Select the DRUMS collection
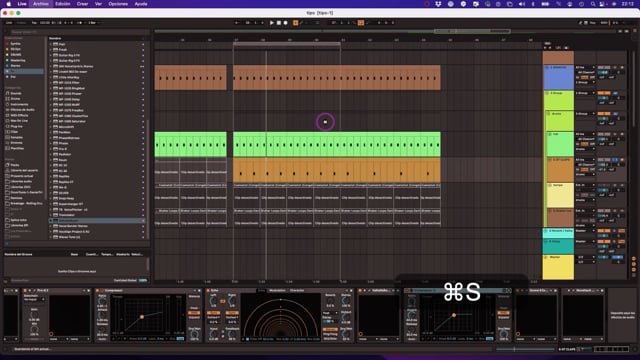640x360 pixels. [x=16, y=55]
